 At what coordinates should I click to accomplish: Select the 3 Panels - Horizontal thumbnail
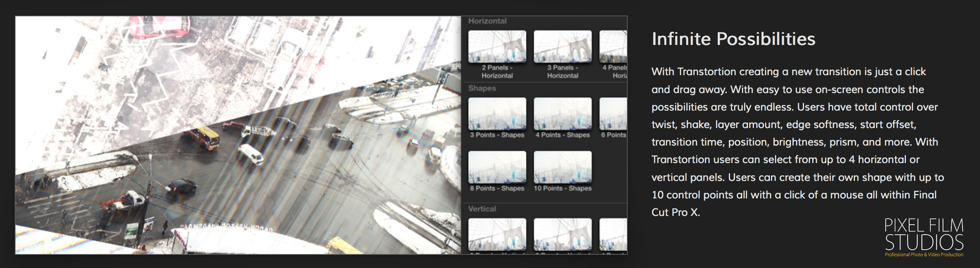[562, 47]
